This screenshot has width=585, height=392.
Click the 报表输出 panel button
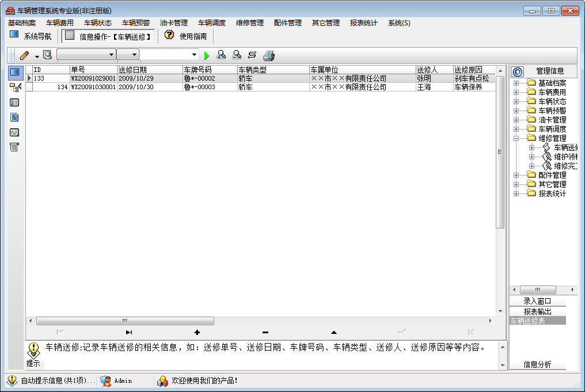(x=537, y=311)
